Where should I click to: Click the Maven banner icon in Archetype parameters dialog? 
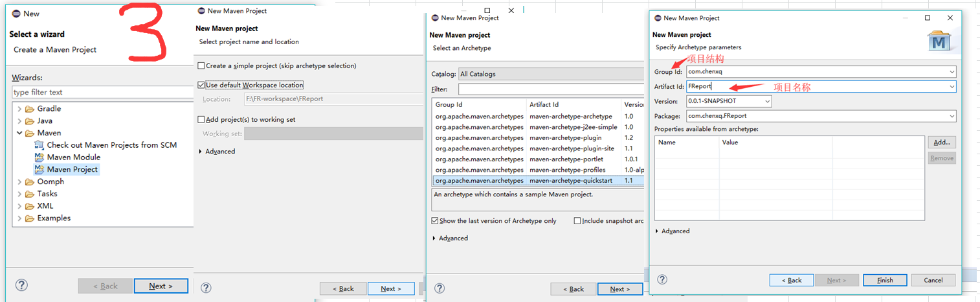[938, 40]
